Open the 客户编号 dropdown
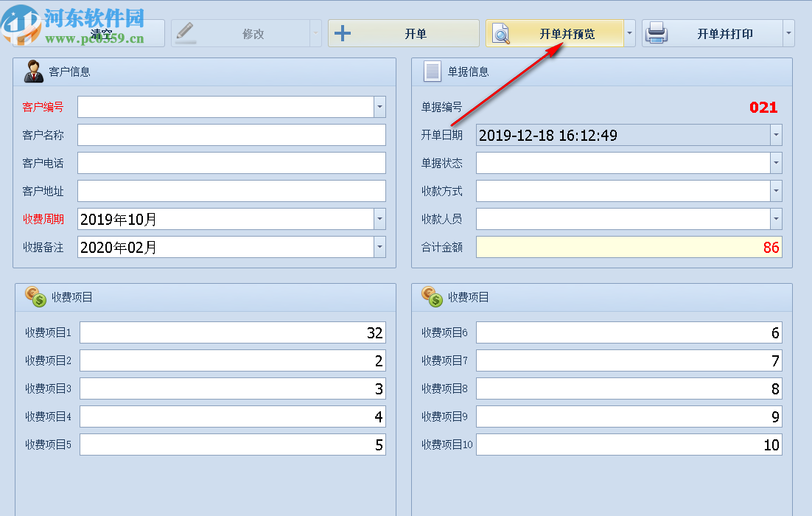 pyautogui.click(x=379, y=106)
